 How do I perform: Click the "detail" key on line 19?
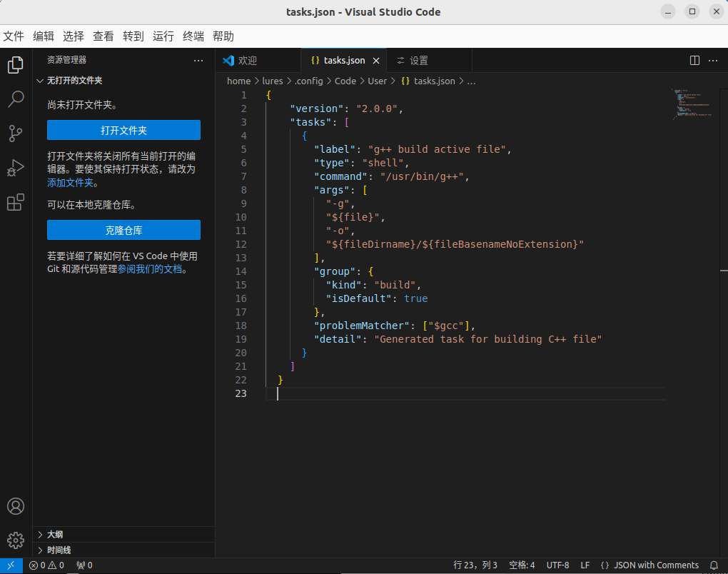click(338, 339)
